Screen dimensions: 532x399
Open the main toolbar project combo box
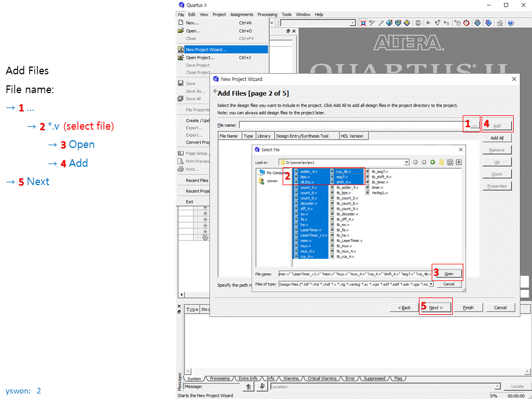(352, 23)
